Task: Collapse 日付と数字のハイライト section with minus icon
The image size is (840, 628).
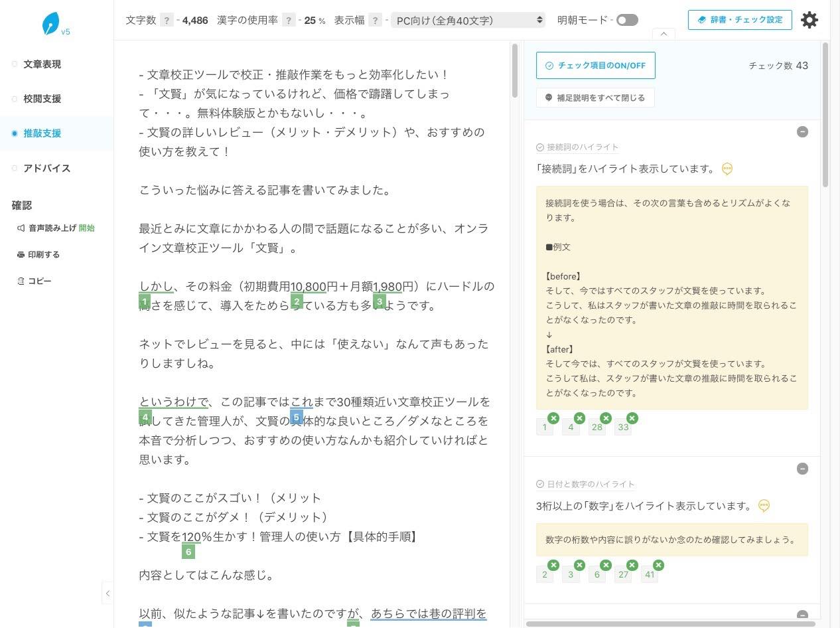Action: [x=802, y=469]
